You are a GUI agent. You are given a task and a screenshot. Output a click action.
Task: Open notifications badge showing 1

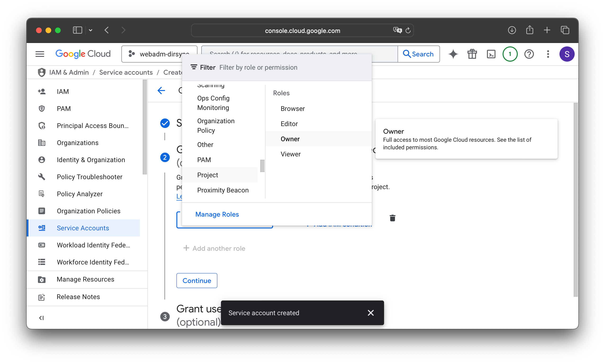point(510,54)
